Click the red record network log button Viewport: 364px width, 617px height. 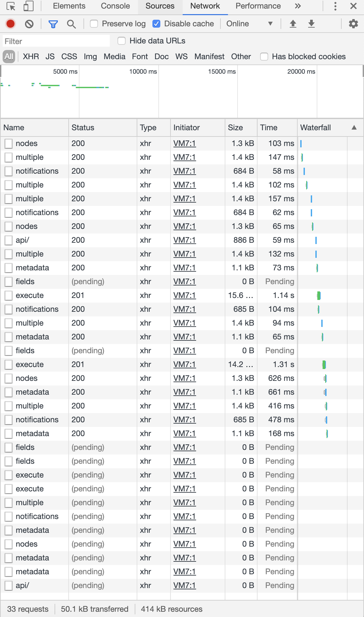(x=10, y=24)
